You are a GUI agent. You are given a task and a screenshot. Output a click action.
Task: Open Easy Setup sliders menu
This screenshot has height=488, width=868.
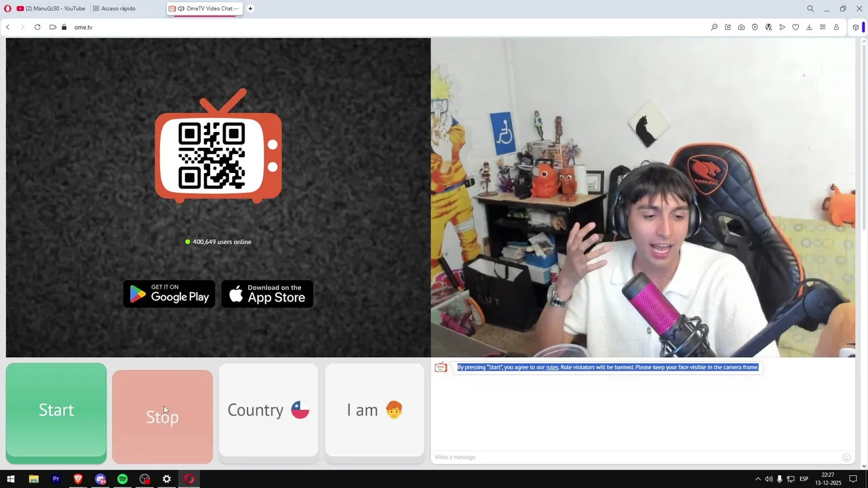coord(823,27)
